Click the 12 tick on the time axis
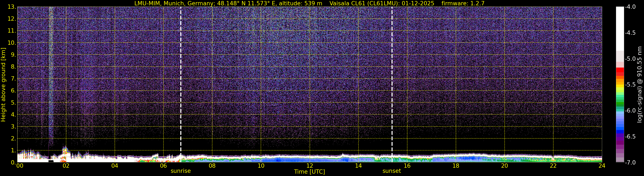Image resolution: width=644 pixels, height=176 pixels. (310, 166)
